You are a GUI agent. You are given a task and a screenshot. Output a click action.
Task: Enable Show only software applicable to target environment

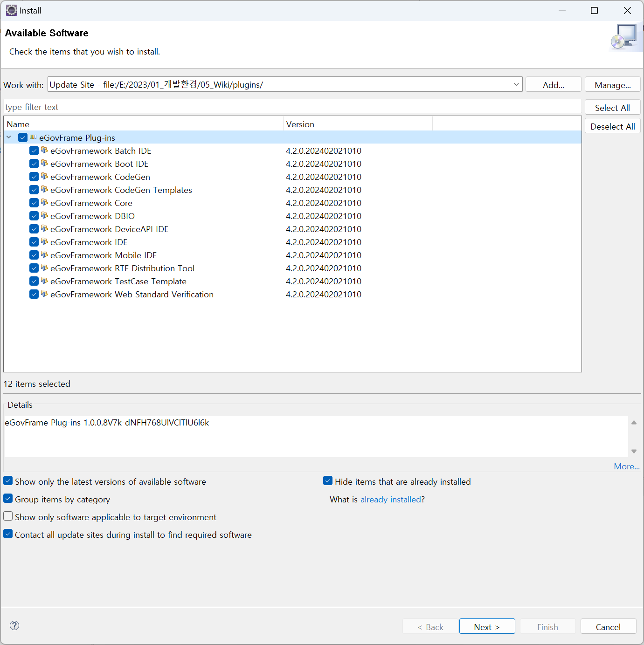pyautogui.click(x=8, y=516)
